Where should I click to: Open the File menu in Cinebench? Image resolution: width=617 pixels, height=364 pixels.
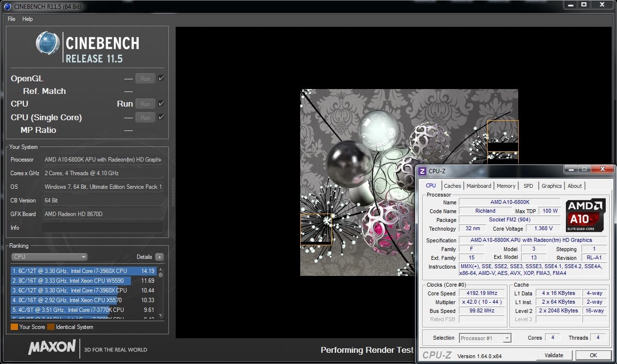[x=12, y=19]
